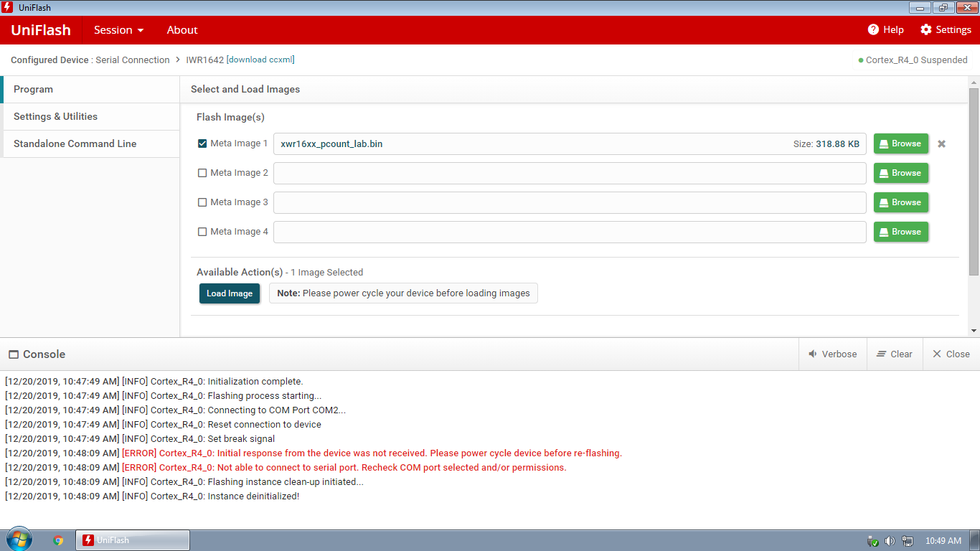
Task: Click the 'Initialization complete.' log line
Action: [154, 382]
